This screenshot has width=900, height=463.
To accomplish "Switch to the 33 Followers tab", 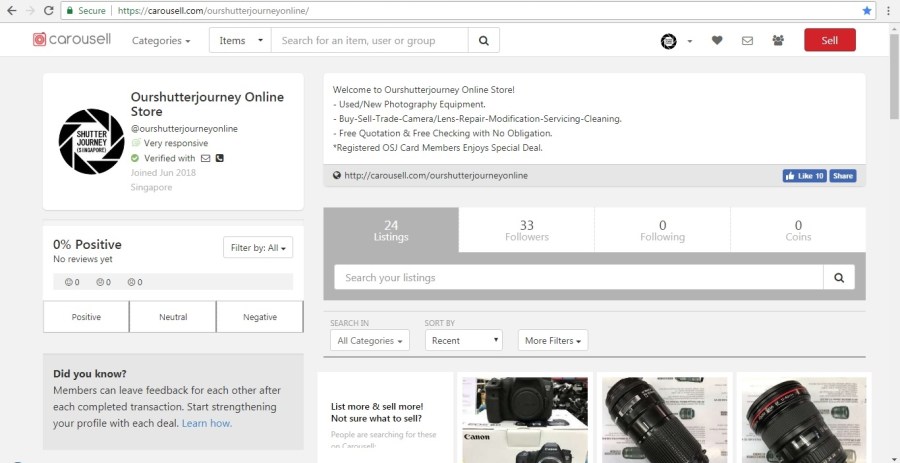I will pos(526,230).
